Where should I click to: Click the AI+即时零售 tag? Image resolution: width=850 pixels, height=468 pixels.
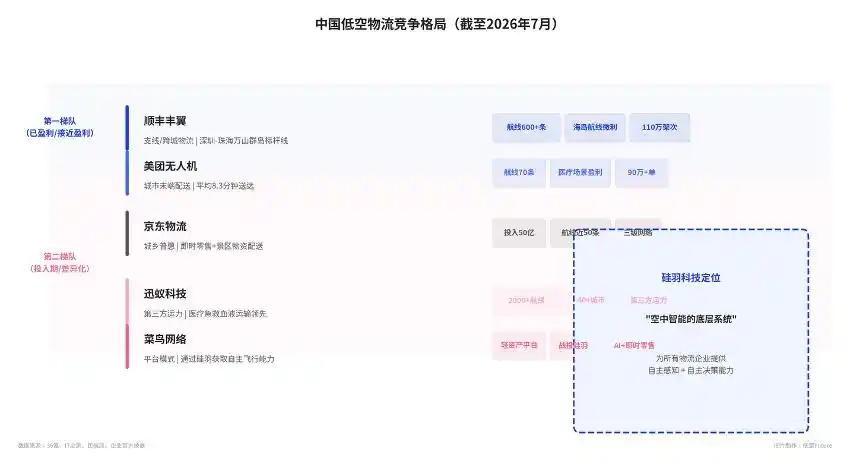tap(634, 345)
